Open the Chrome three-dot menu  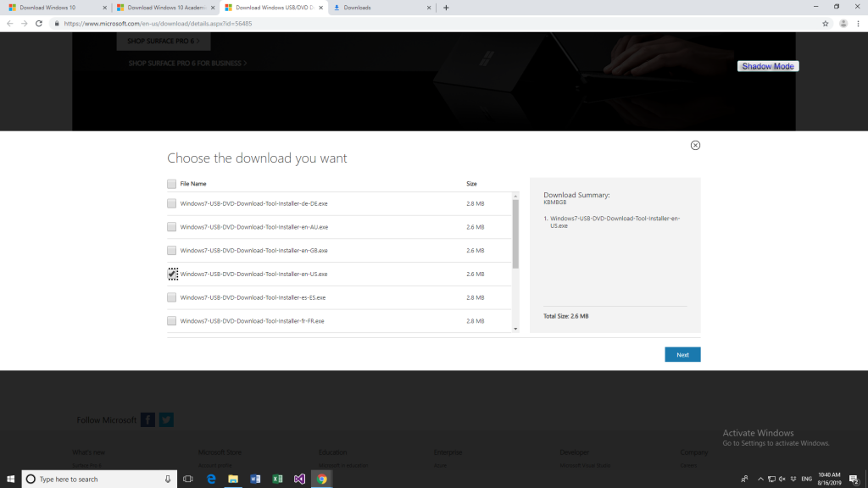(858, 23)
